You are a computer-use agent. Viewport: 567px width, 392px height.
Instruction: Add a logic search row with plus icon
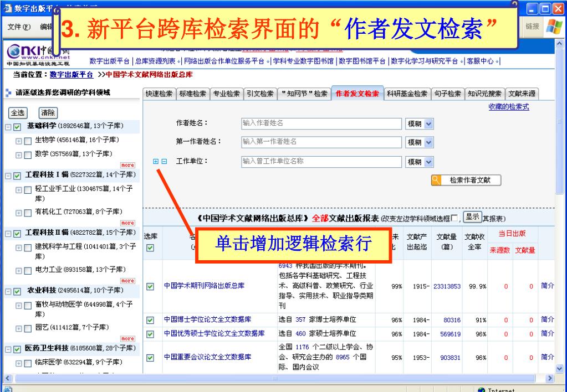tap(156, 162)
